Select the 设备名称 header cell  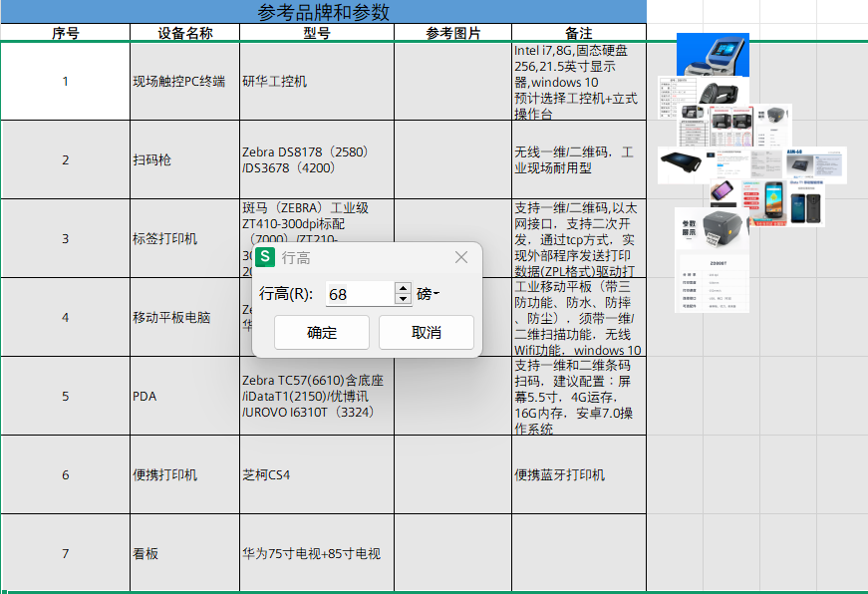pos(185,33)
